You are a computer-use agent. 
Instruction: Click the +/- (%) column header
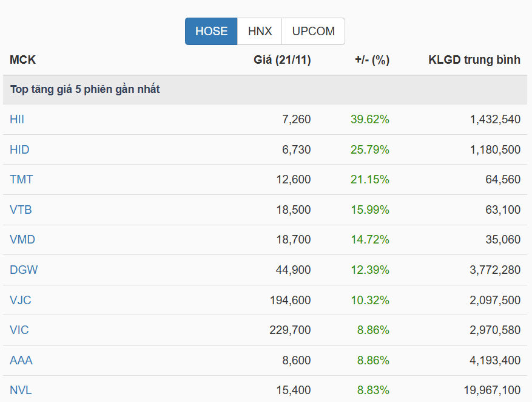tap(372, 60)
